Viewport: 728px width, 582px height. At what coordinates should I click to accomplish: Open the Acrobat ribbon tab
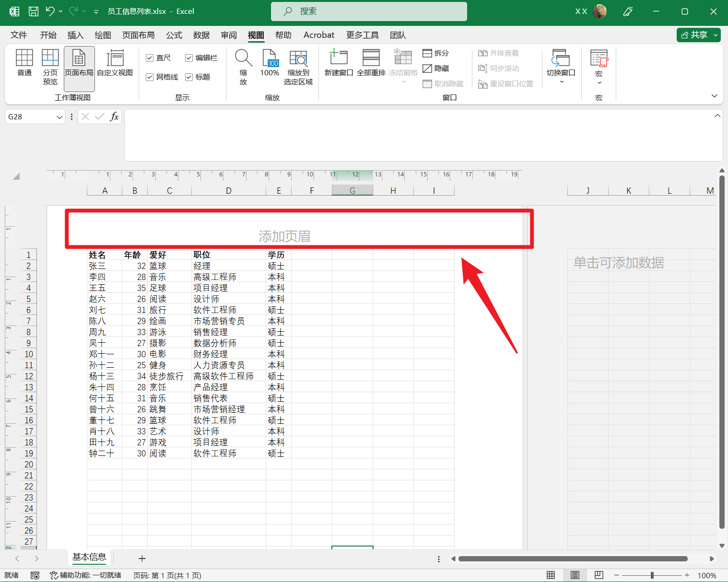[x=318, y=35]
